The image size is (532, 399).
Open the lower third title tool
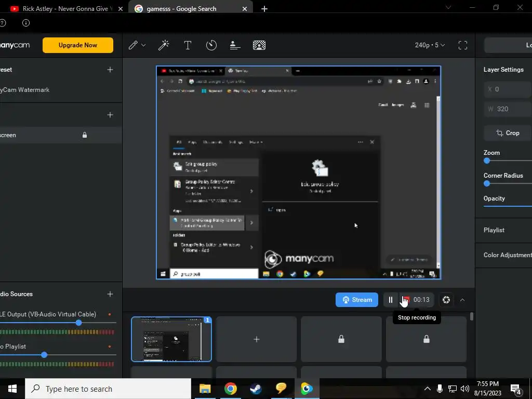(235, 45)
